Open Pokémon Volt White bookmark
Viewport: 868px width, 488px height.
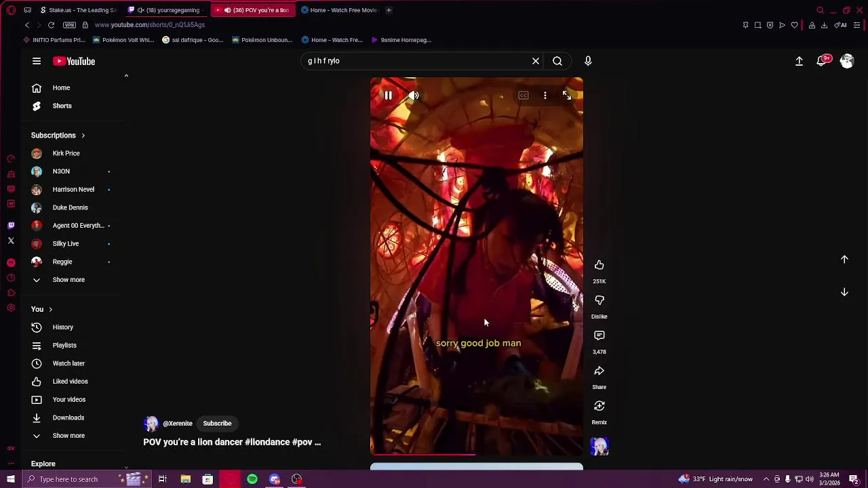coord(123,40)
